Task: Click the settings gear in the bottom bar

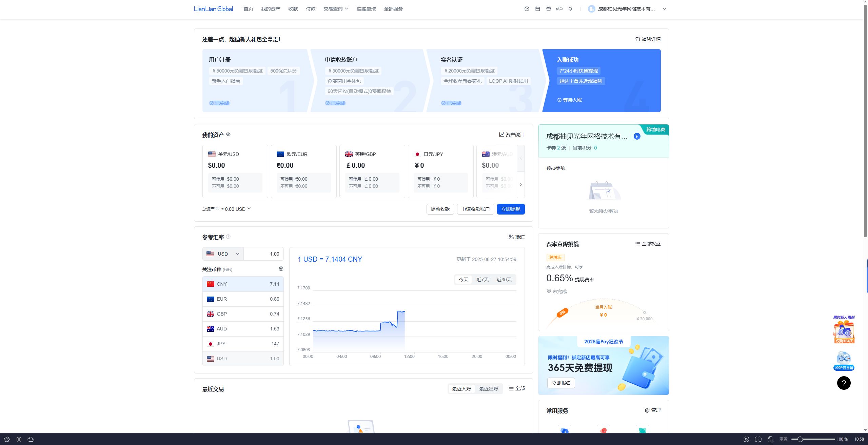Action: coord(7,439)
